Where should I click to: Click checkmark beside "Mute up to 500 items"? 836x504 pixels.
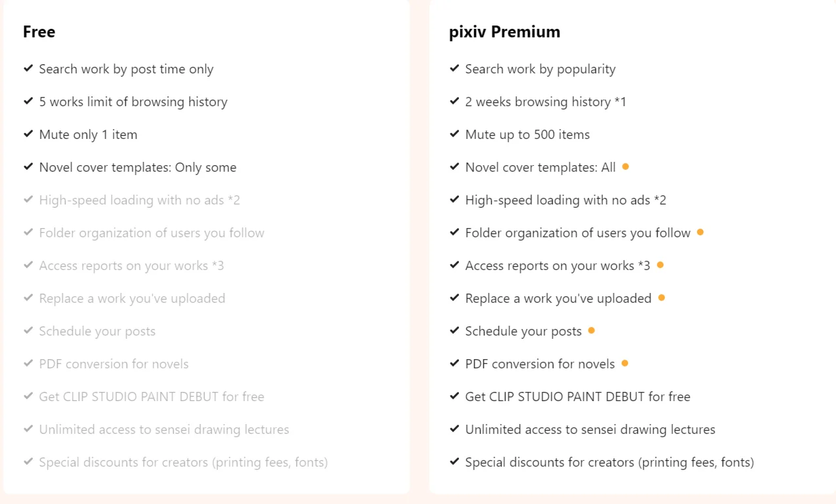tap(454, 134)
